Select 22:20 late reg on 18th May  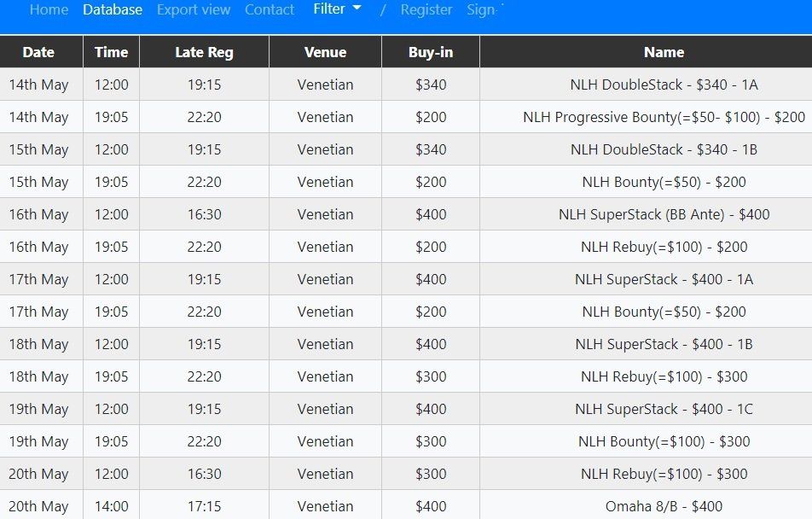pos(204,376)
